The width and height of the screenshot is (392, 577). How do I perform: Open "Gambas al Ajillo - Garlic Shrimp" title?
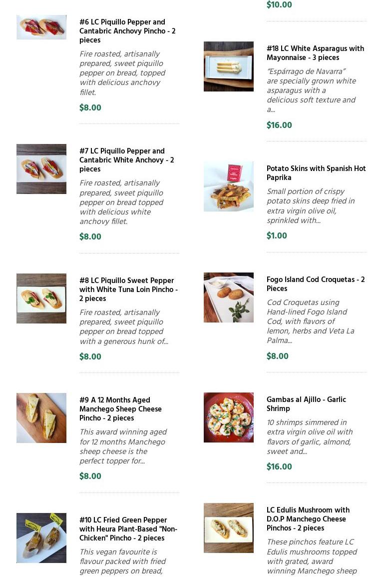pos(306,404)
